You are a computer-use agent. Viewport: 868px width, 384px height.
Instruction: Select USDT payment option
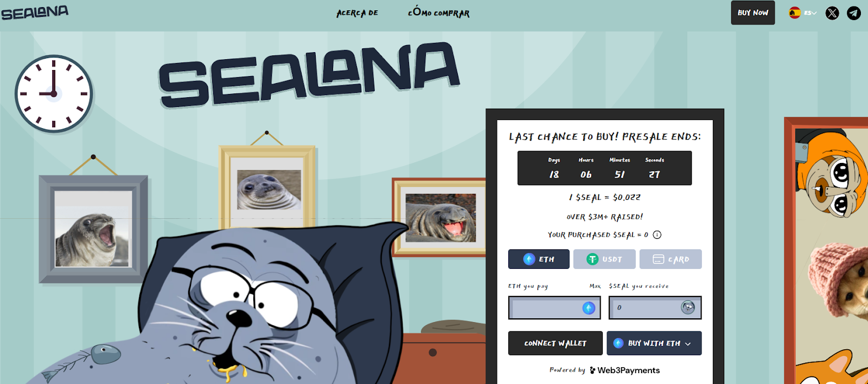(x=604, y=259)
